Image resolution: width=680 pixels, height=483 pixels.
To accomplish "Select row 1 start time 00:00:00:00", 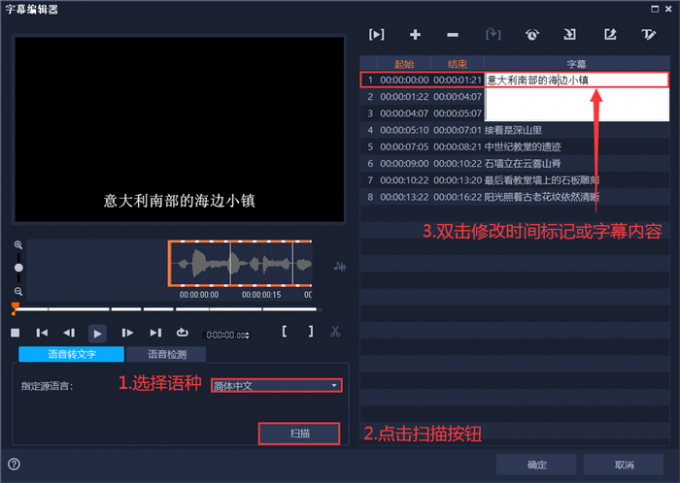I will point(404,80).
